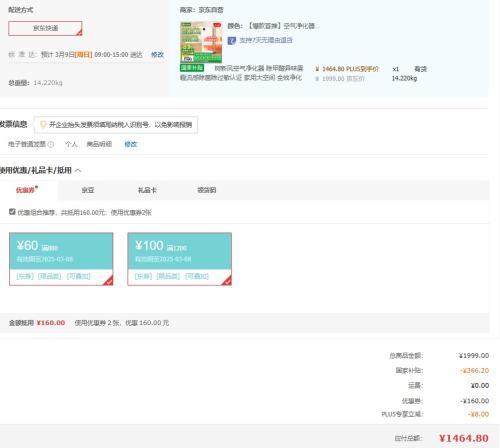
Task: Click the info icon beside 电子普通发票
Action: click(x=51, y=144)
